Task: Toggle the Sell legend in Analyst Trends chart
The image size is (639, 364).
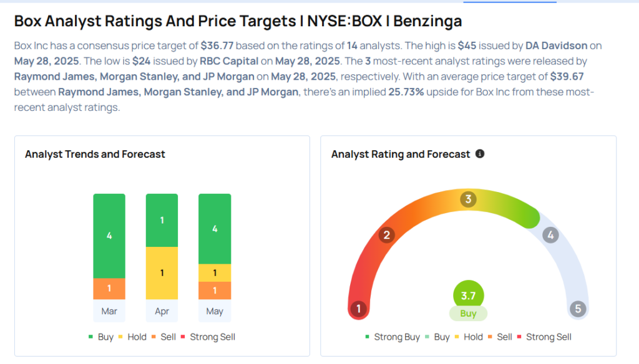Action: coord(164,337)
